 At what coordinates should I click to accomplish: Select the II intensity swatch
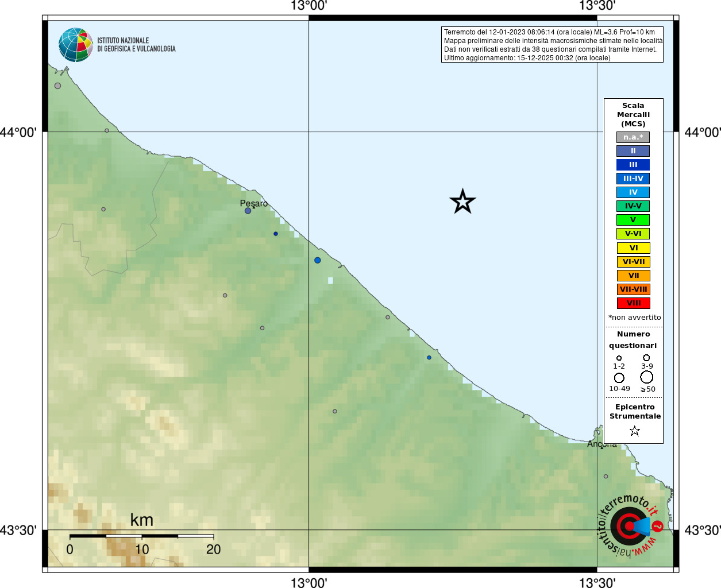click(633, 151)
